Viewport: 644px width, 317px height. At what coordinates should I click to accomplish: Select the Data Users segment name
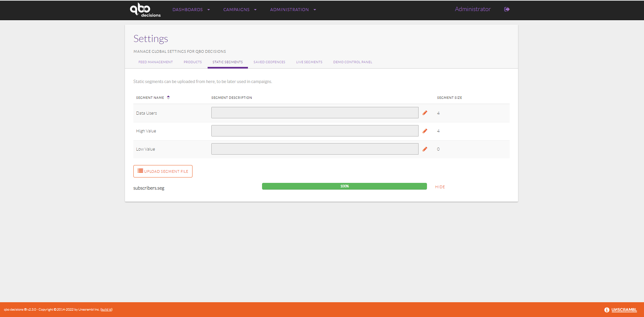pyautogui.click(x=146, y=113)
